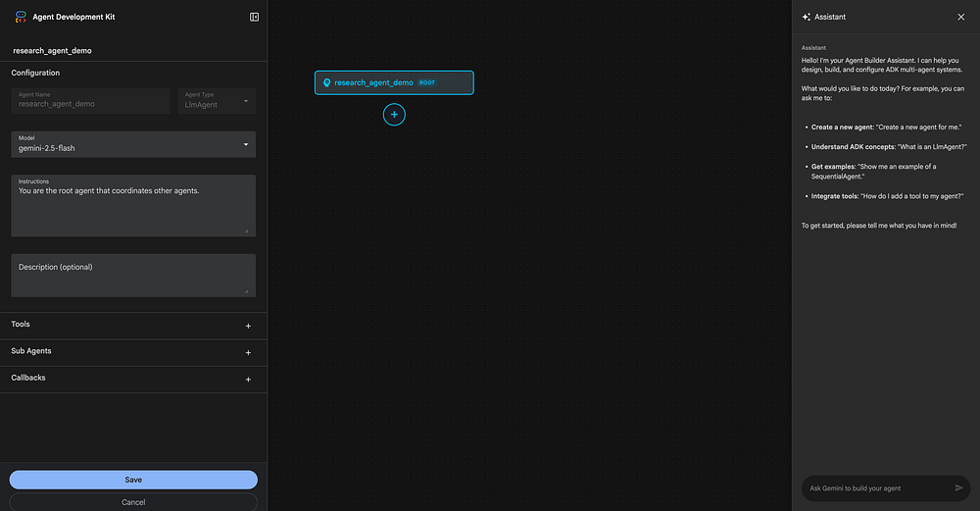980x511 pixels.
Task: Click the 'Get examples' suggestion text
Action: [874, 172]
